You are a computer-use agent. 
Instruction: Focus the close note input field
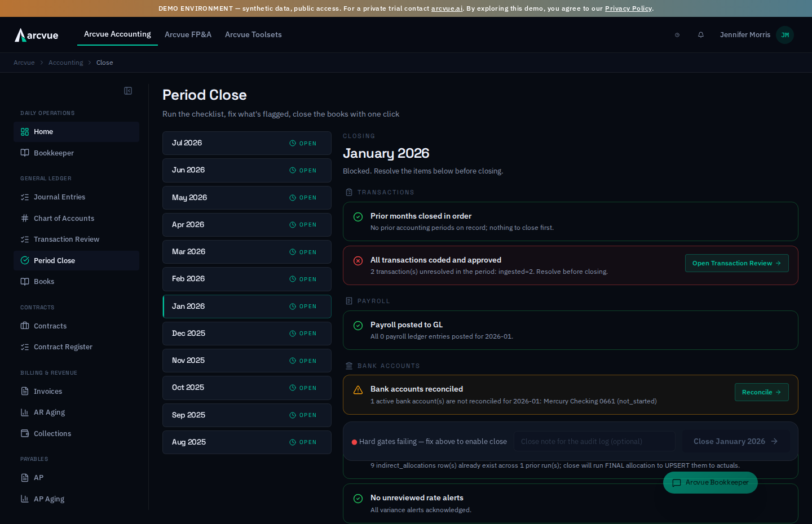pos(594,441)
